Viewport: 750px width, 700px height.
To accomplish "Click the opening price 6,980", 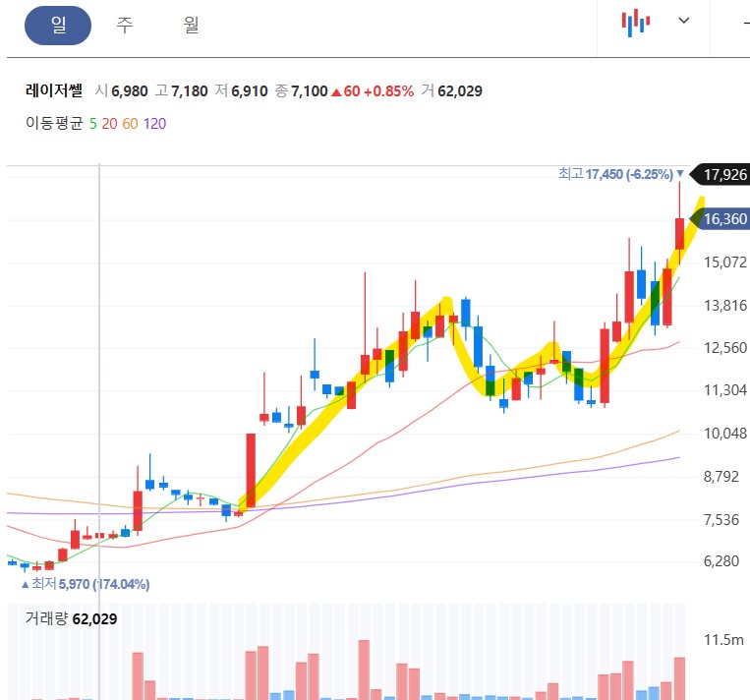I will pyautogui.click(x=129, y=90).
